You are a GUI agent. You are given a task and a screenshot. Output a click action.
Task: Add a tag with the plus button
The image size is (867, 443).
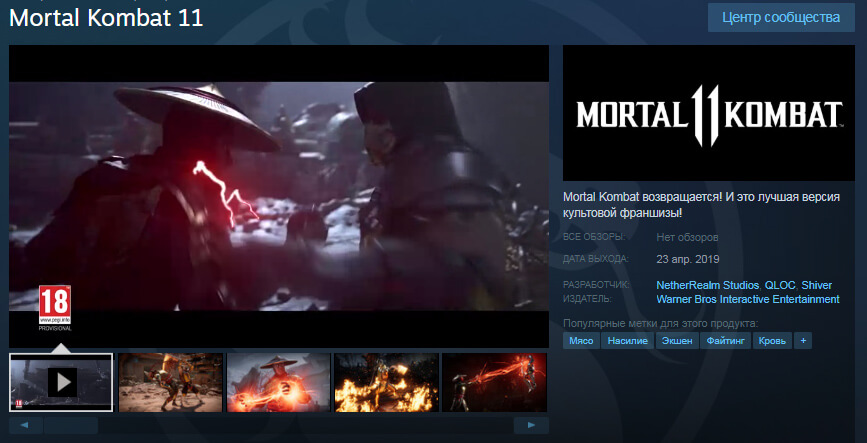pyautogui.click(x=803, y=341)
